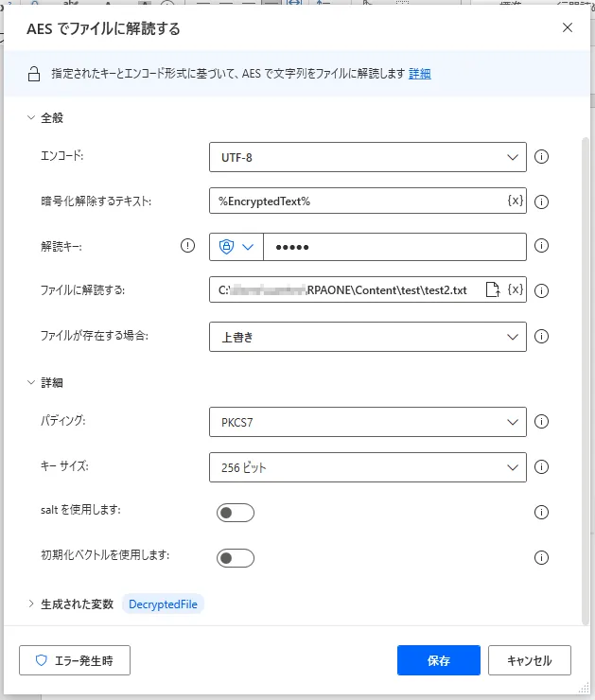The height and width of the screenshot is (700, 595).
Task: Open the 詳細 link in description
Action: (x=420, y=74)
